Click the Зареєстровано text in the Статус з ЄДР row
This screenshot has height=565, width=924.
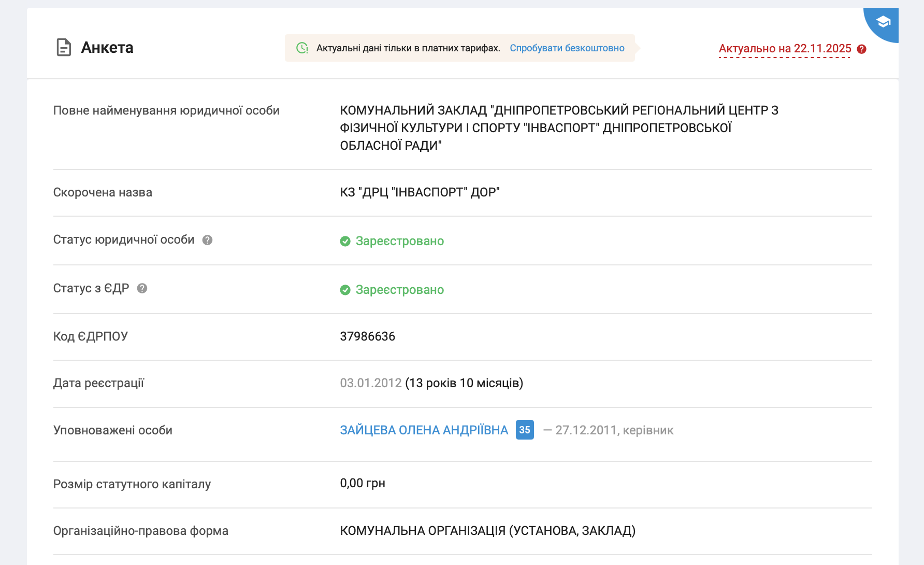(399, 290)
